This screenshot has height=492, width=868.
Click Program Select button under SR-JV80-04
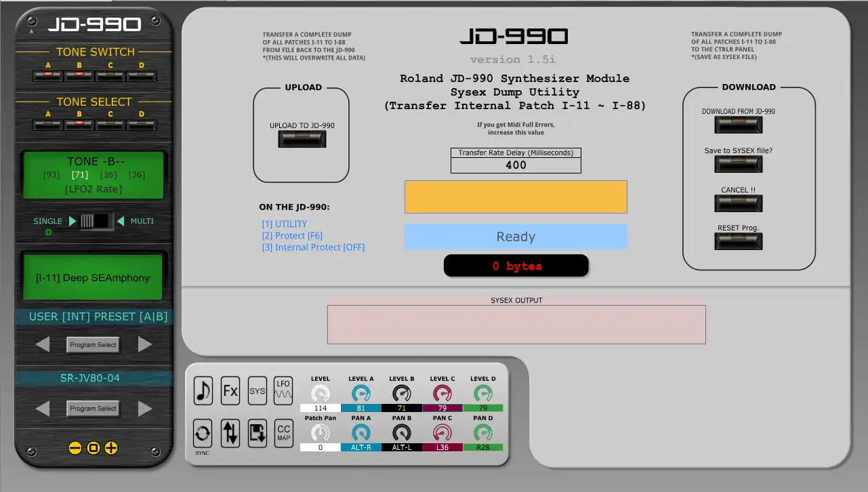94,409
